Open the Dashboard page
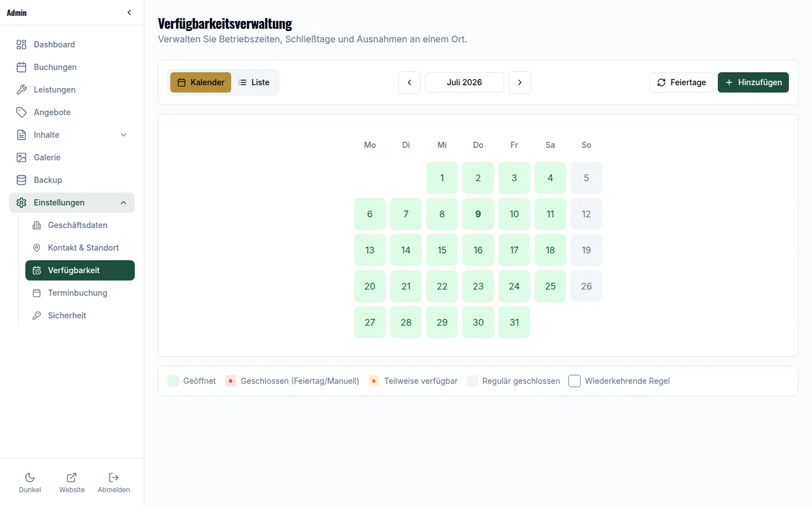This screenshot has height=508, width=812. [72, 45]
